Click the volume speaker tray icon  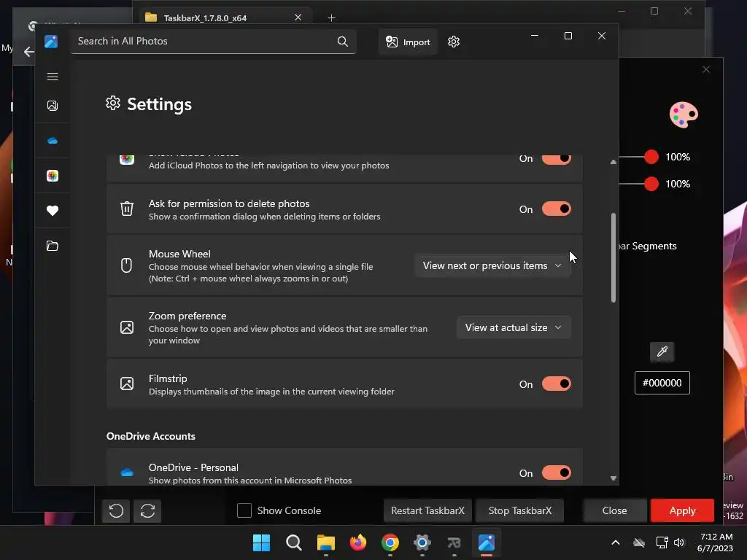click(x=679, y=542)
